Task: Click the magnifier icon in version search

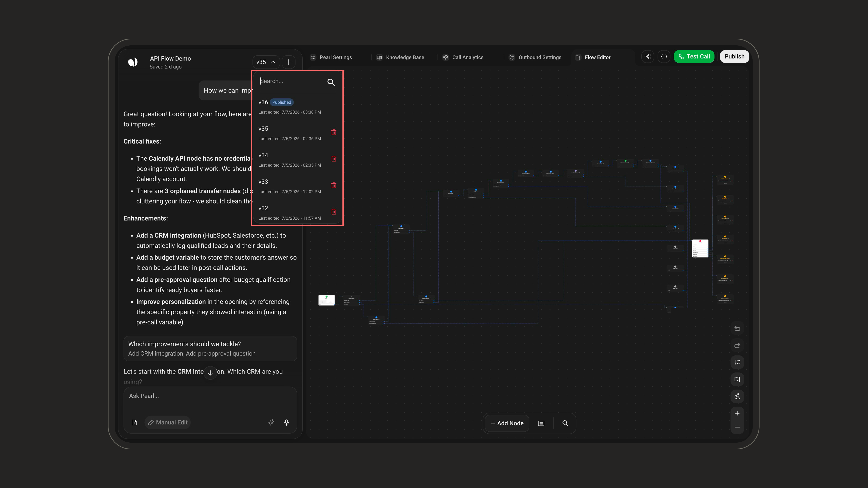Action: tap(331, 82)
